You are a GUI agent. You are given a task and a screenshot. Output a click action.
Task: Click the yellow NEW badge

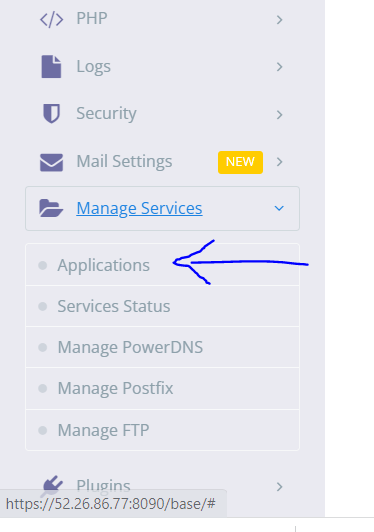pos(240,162)
